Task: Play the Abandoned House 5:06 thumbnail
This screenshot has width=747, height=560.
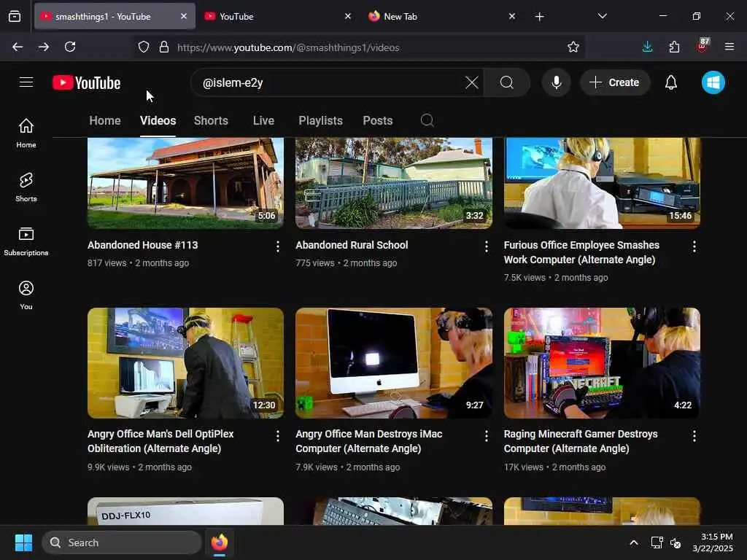Action: [x=185, y=183]
